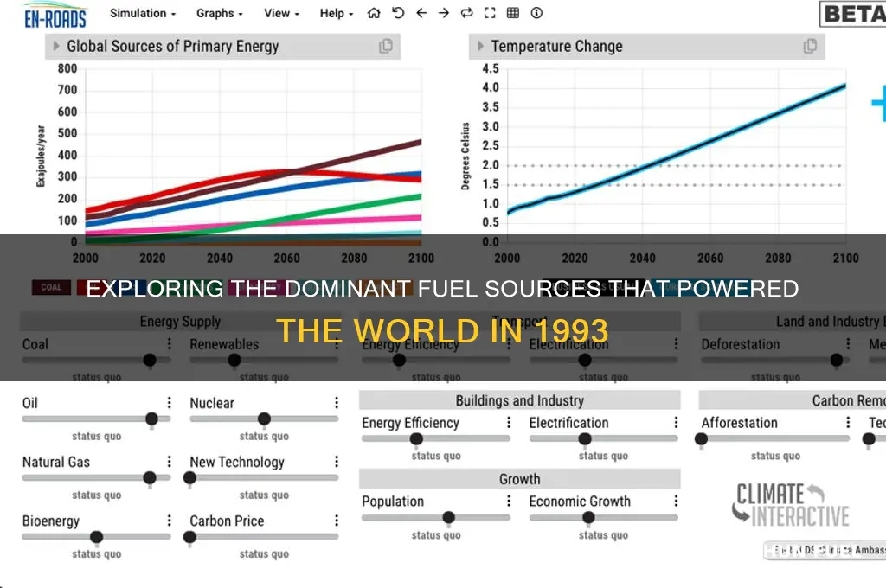This screenshot has height=588, width=886.
Task: Click the back arrow icon
Action: click(x=421, y=13)
